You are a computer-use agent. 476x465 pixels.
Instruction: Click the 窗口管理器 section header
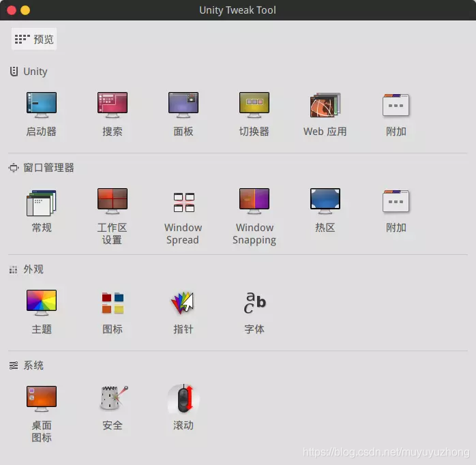click(42, 168)
